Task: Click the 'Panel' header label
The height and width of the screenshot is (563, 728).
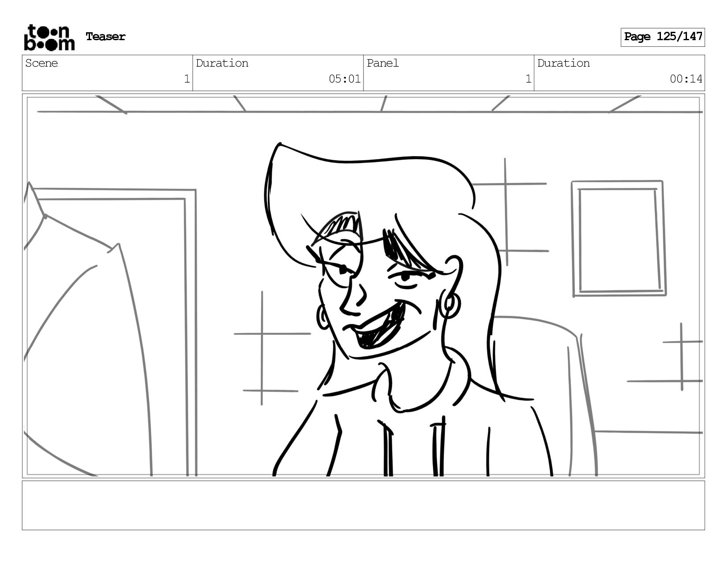Action: (x=383, y=63)
